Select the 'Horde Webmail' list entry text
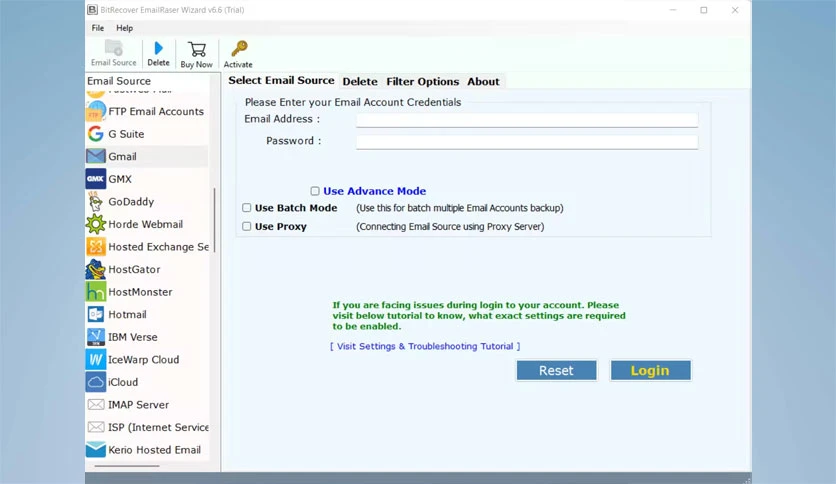This screenshot has width=836, height=484. coord(146,224)
